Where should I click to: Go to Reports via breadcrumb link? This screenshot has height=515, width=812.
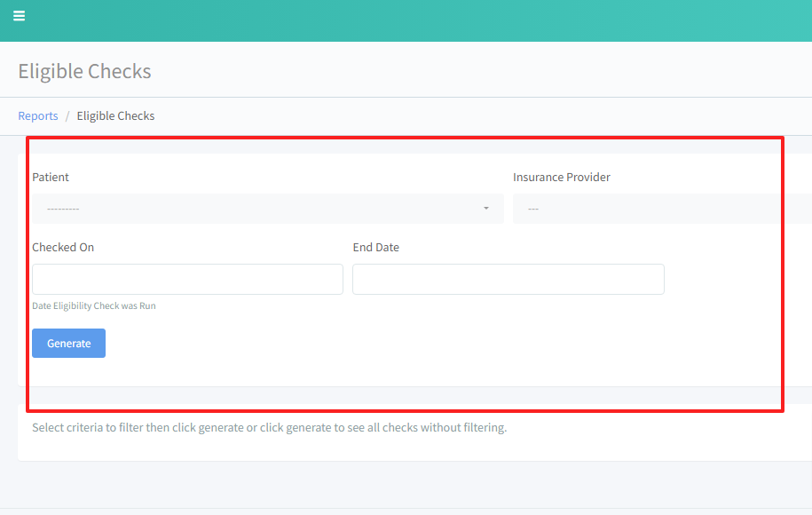click(38, 116)
